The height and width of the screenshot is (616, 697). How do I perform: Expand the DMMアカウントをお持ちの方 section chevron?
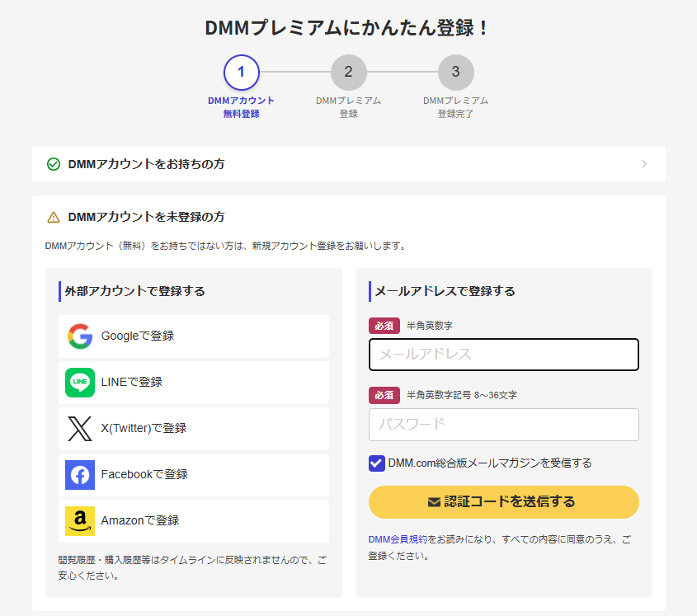pyautogui.click(x=644, y=164)
